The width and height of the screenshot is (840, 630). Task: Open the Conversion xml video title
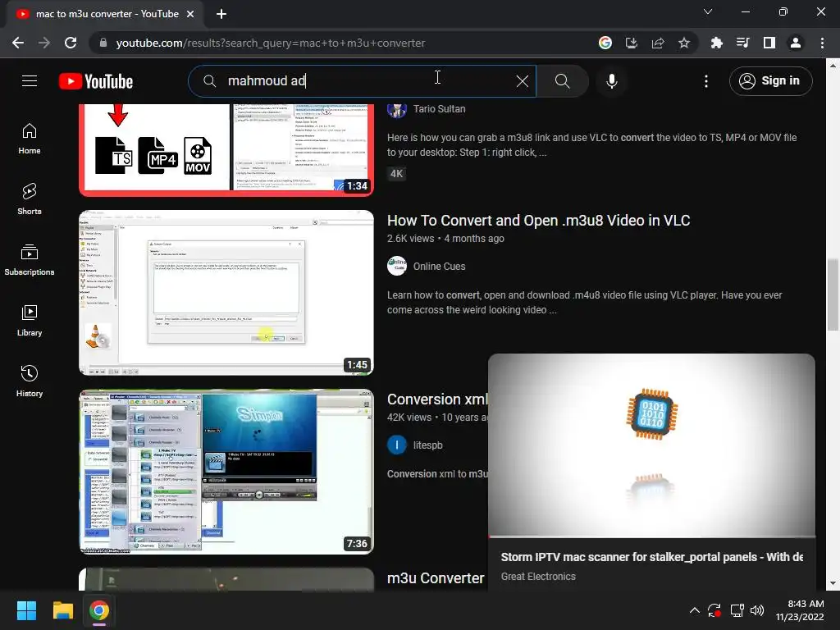pos(437,399)
